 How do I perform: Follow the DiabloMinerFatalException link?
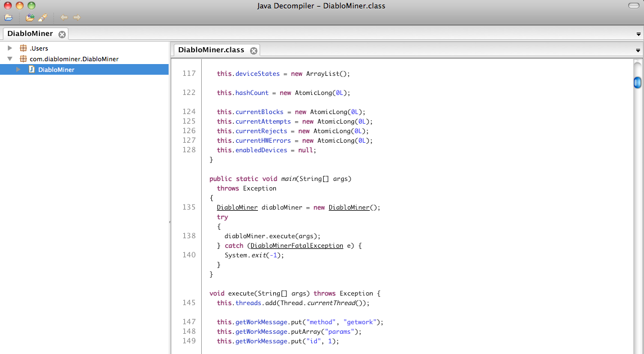tap(297, 246)
